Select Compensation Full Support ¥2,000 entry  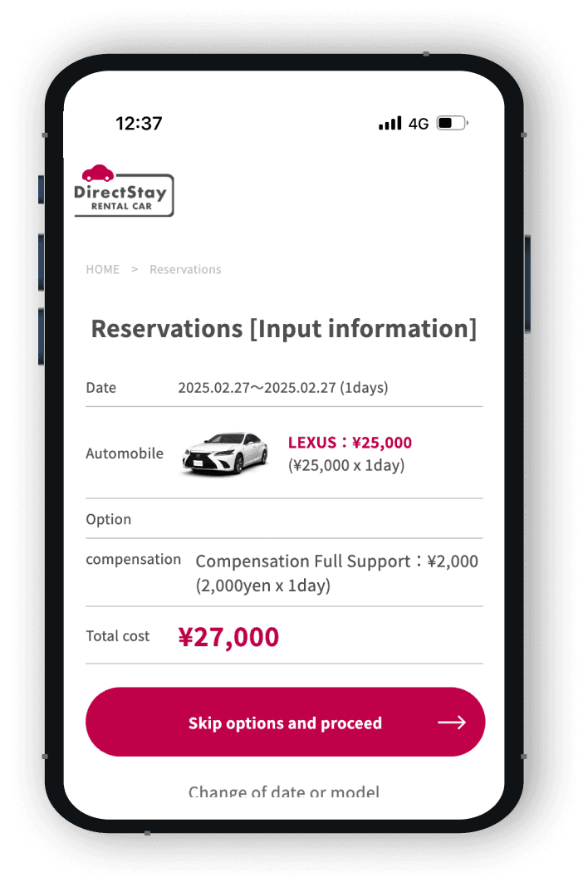[336, 573]
